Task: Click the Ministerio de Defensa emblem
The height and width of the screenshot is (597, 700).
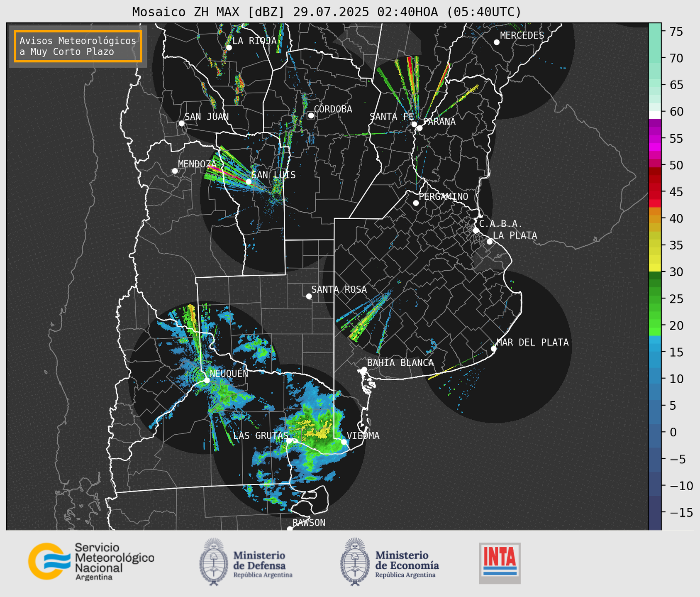Action: click(x=213, y=562)
